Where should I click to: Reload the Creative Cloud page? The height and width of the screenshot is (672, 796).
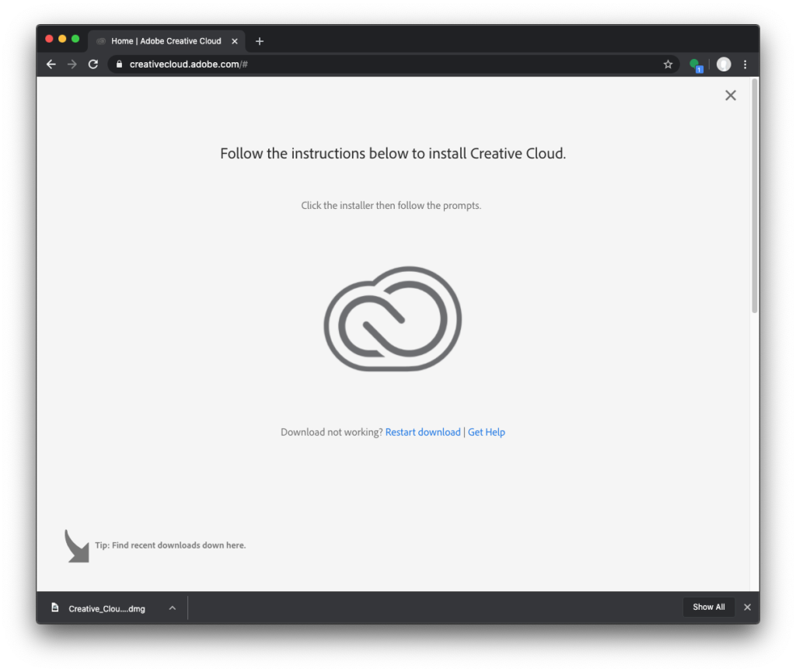point(93,64)
